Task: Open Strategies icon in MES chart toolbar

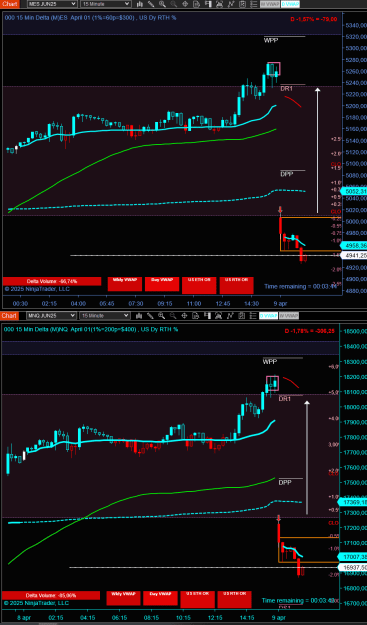Action: coord(231,4)
